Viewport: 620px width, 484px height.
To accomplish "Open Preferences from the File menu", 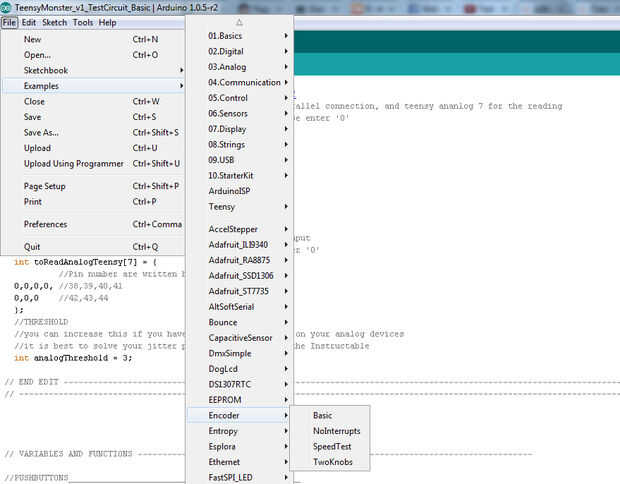I will click(x=93, y=224).
